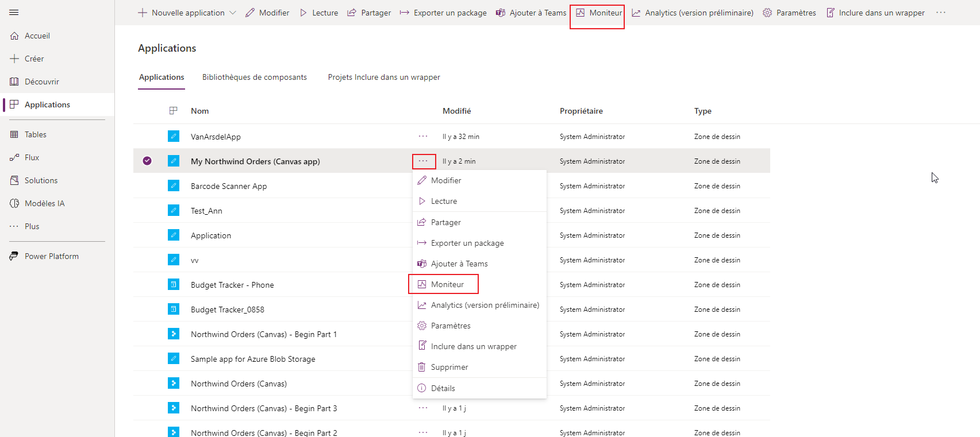Screen dimensions: 980x437
Task: Choose Moniteur in the context menu
Action: tap(479, 284)
